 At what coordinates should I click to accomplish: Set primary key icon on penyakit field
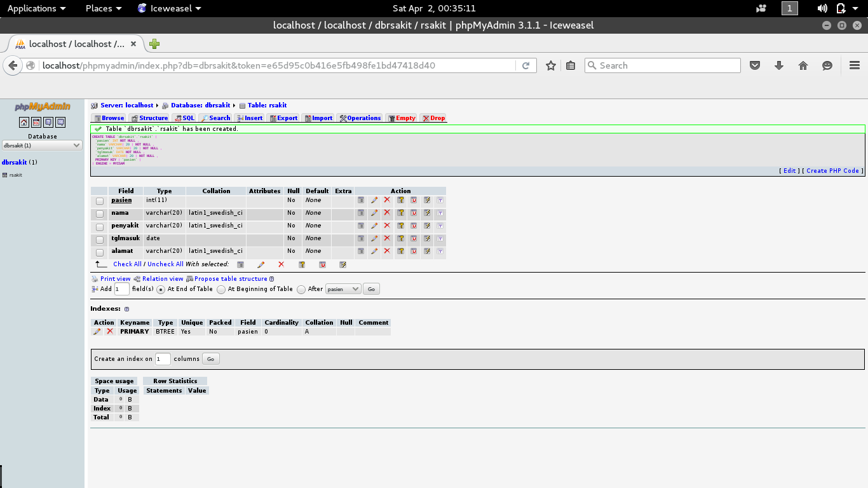tap(400, 226)
